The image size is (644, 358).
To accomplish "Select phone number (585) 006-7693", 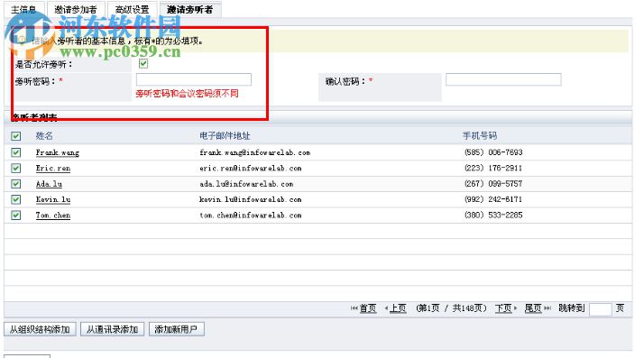I will (x=493, y=152).
